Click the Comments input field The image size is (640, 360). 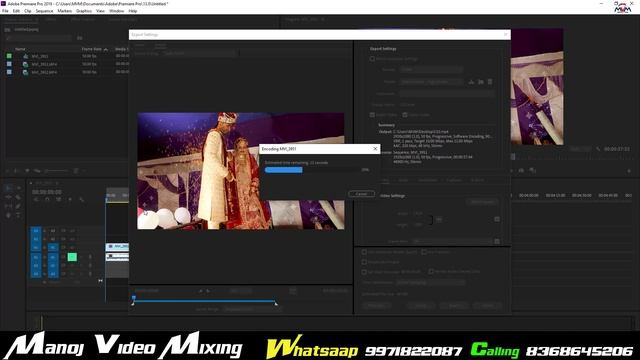tap(447, 94)
